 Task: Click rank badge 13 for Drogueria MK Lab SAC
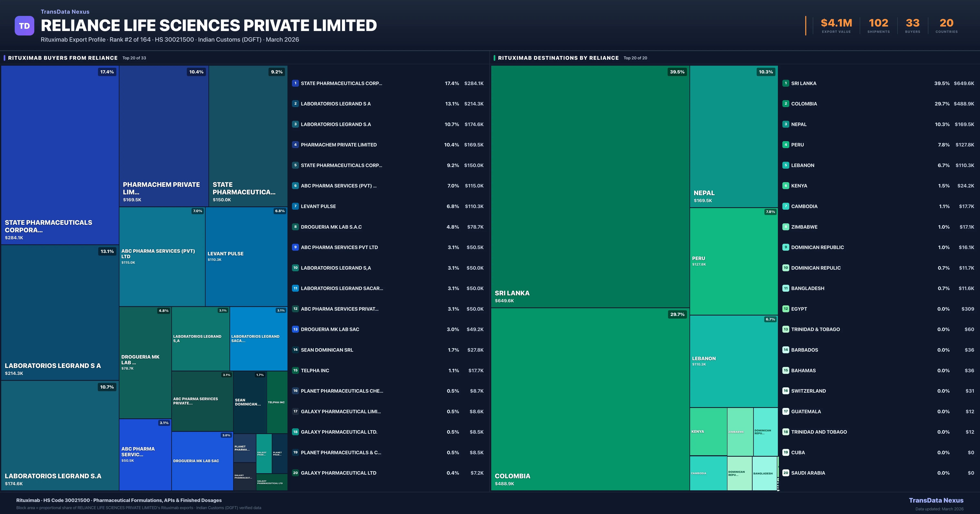[x=295, y=329]
